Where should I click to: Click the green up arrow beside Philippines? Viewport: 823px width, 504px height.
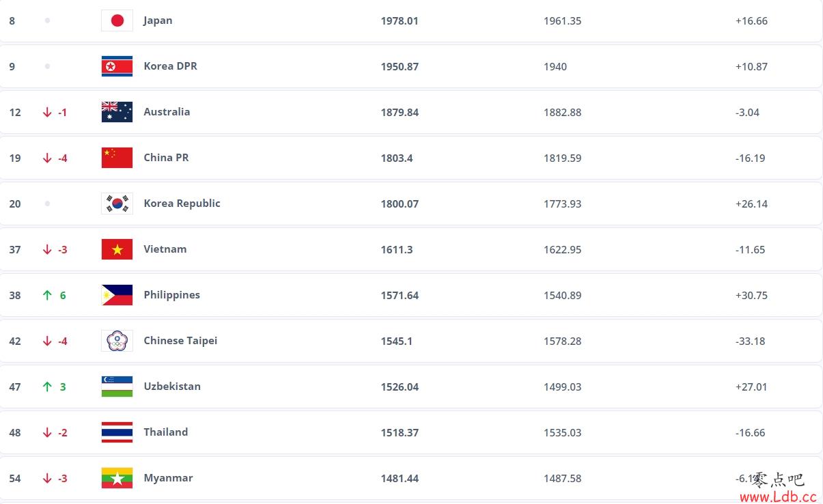point(47,295)
